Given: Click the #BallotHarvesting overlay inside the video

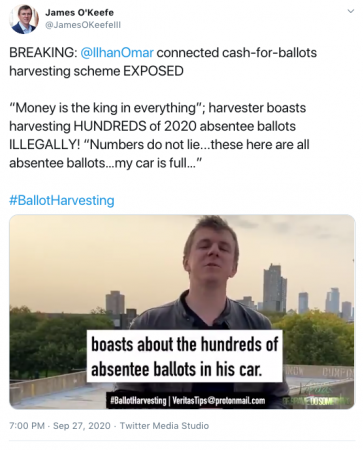Looking at the screenshot, I should 138,400.
